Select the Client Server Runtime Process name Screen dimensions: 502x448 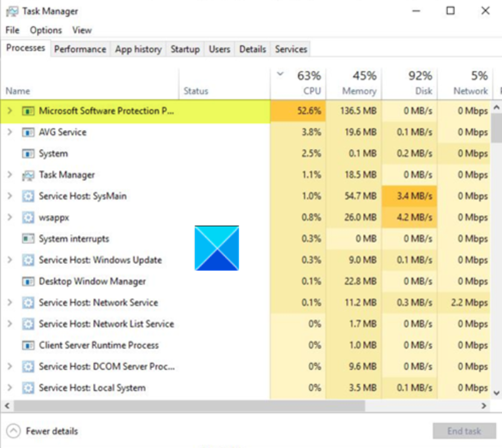[x=99, y=345]
